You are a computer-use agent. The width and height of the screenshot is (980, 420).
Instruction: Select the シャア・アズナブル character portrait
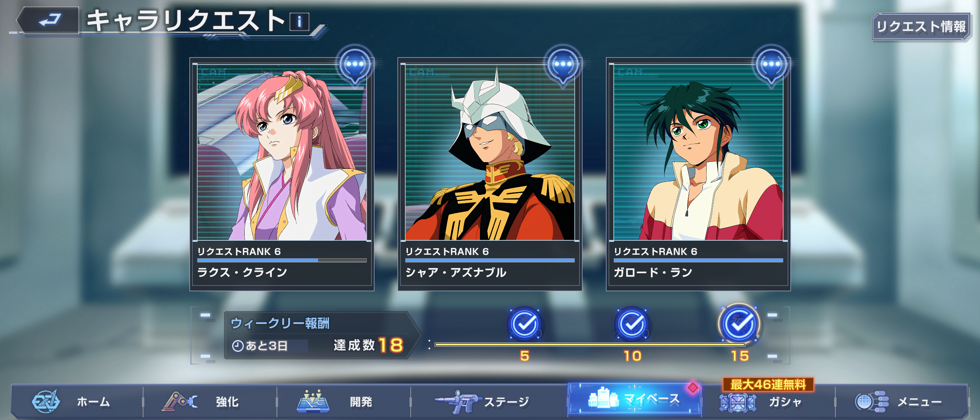coord(490,152)
